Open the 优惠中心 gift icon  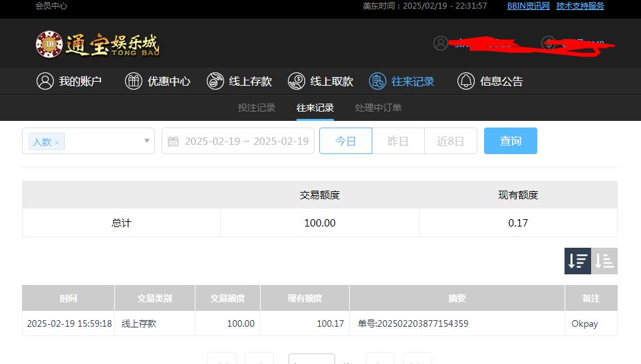pos(133,81)
